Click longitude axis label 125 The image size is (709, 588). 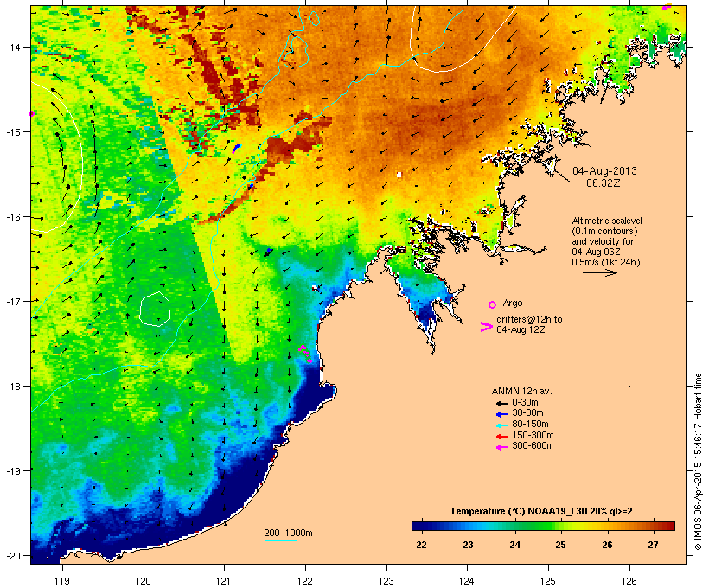[x=548, y=581]
